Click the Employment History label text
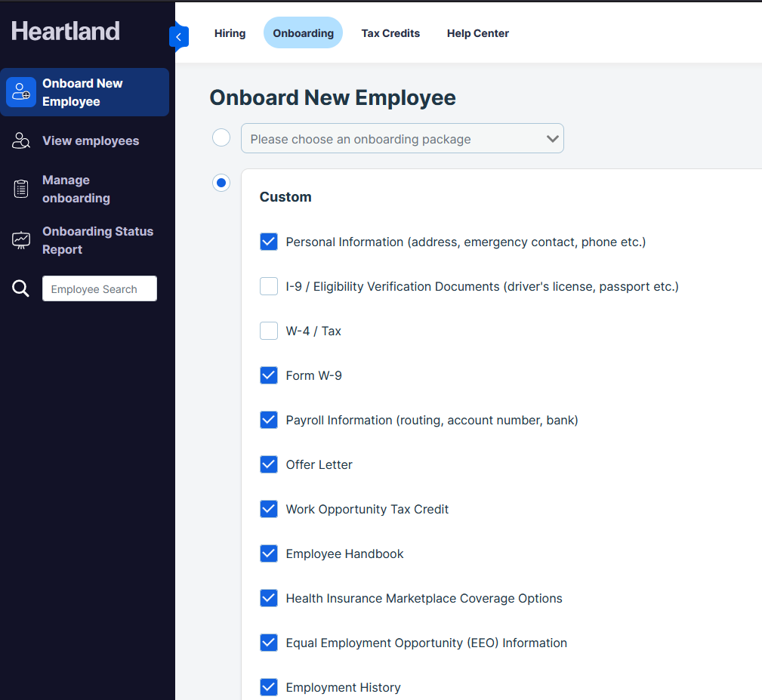 pyautogui.click(x=343, y=687)
